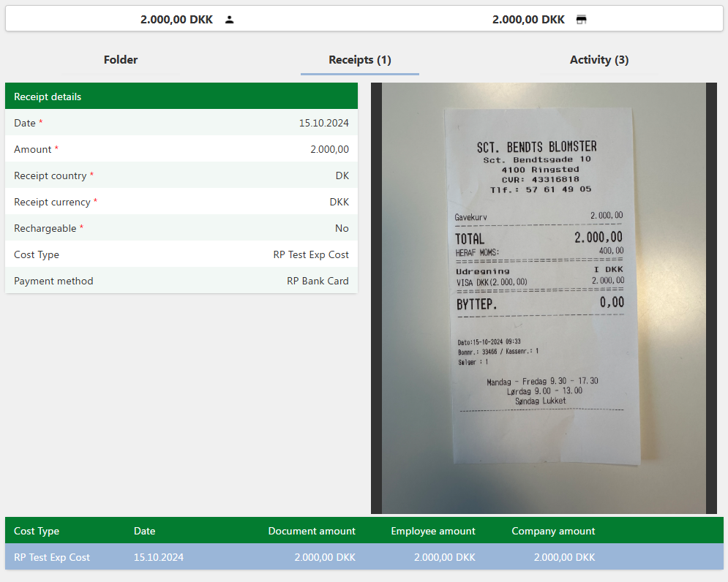This screenshot has width=728, height=582.
Task: Click the Payment method value RP Bank Card
Action: pyautogui.click(x=318, y=281)
